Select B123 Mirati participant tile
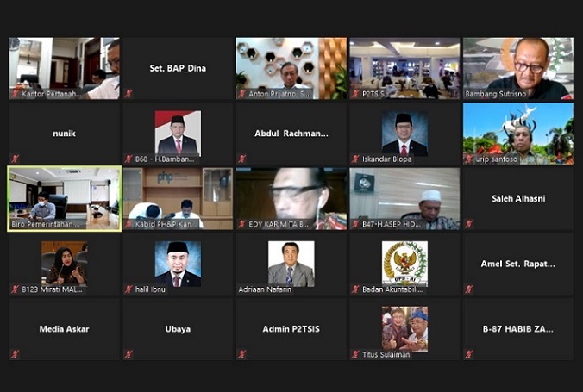This screenshot has height=392, width=583. [65, 264]
